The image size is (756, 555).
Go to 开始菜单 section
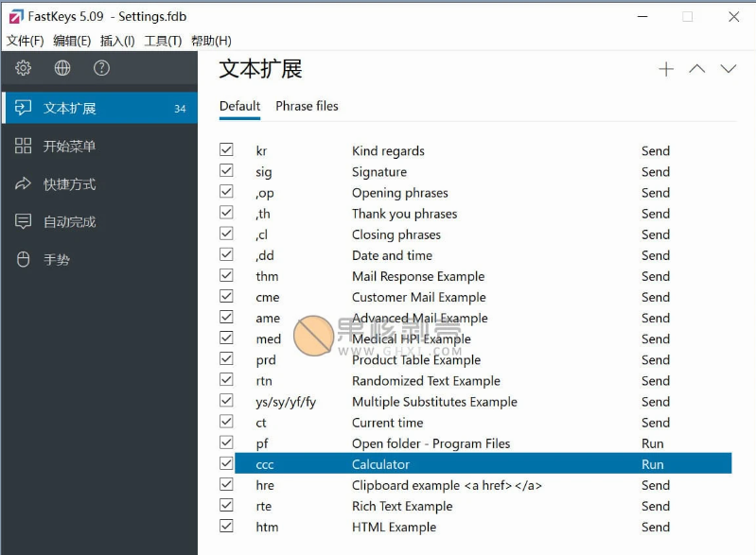tap(99, 146)
